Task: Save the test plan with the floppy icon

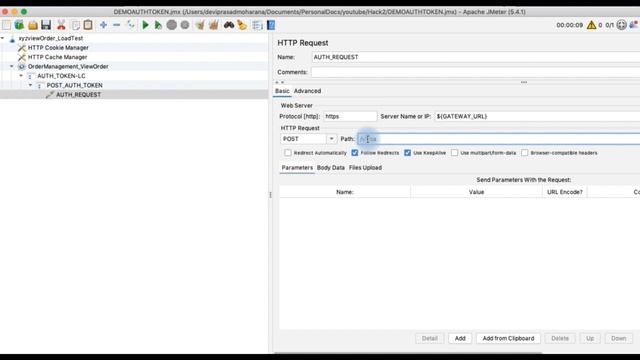Action: point(46,25)
